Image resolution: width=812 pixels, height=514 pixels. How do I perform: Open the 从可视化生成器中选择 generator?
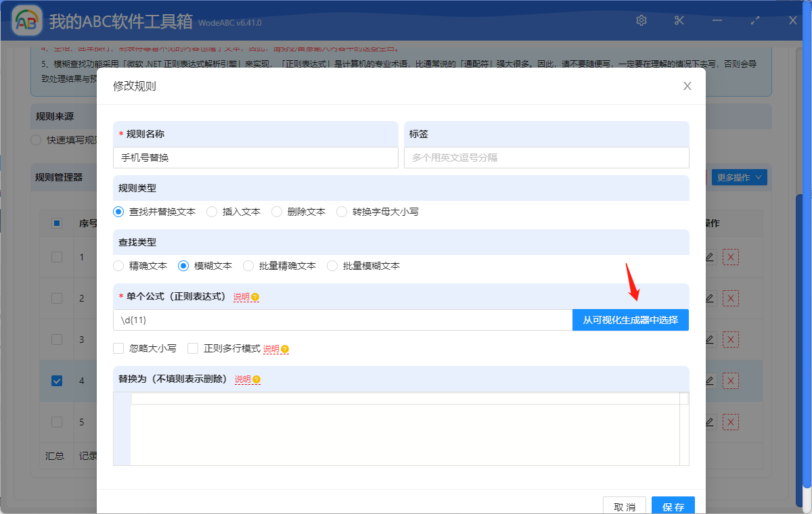(630, 320)
